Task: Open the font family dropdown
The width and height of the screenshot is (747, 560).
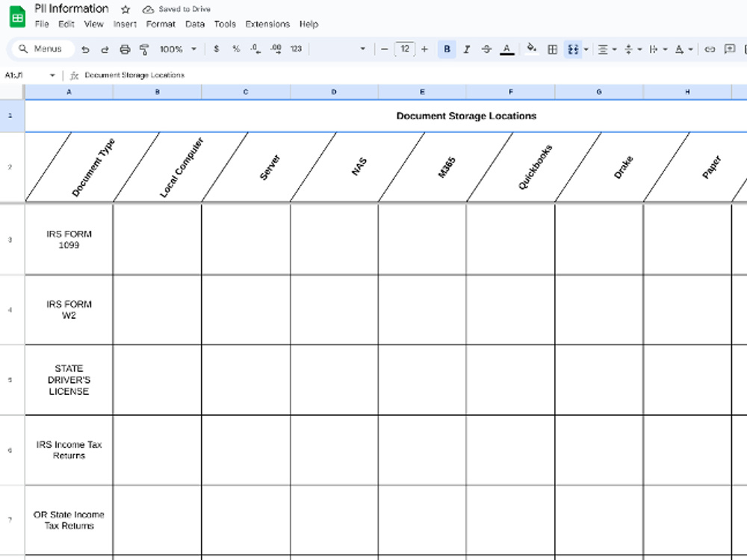Action: coord(339,49)
